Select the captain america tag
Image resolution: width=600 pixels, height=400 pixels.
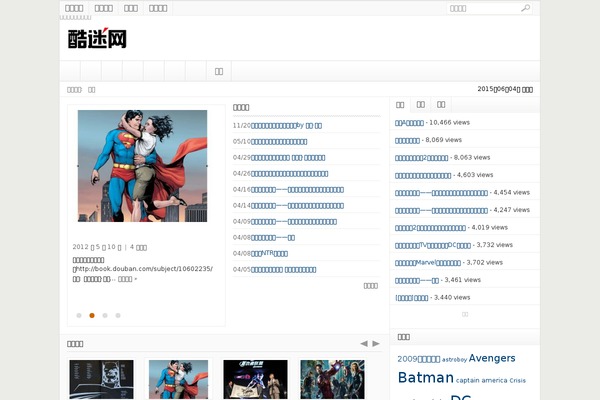pos(481,380)
